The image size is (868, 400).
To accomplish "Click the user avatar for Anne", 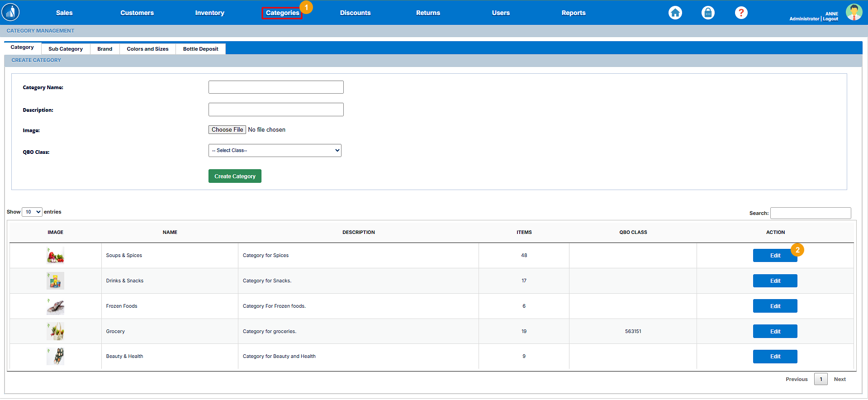I will click(x=854, y=12).
